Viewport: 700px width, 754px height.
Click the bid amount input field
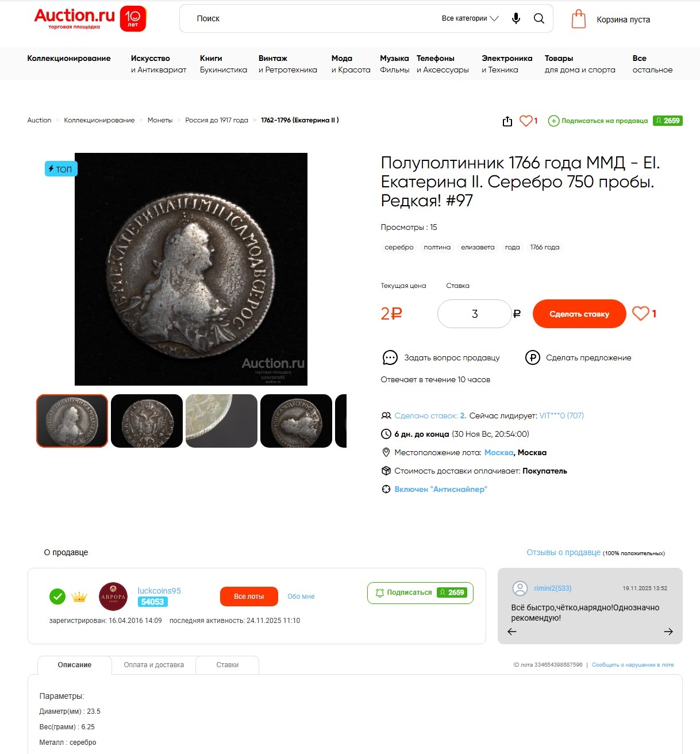coord(475,314)
